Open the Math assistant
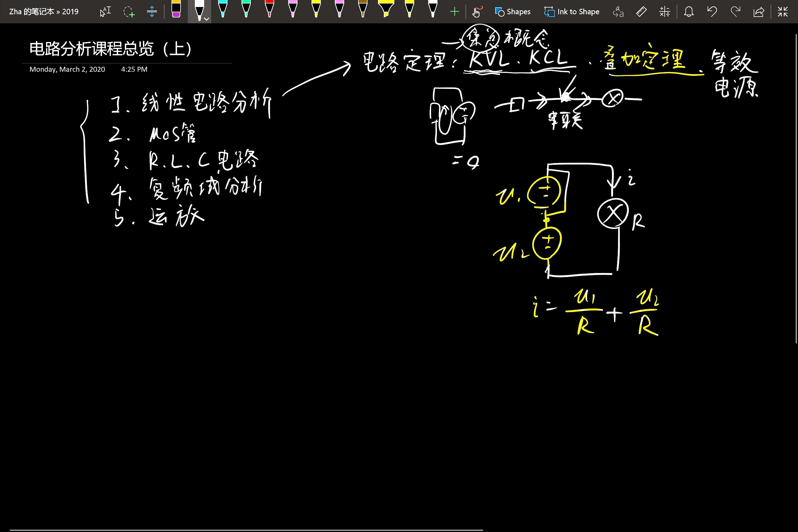 [664, 12]
